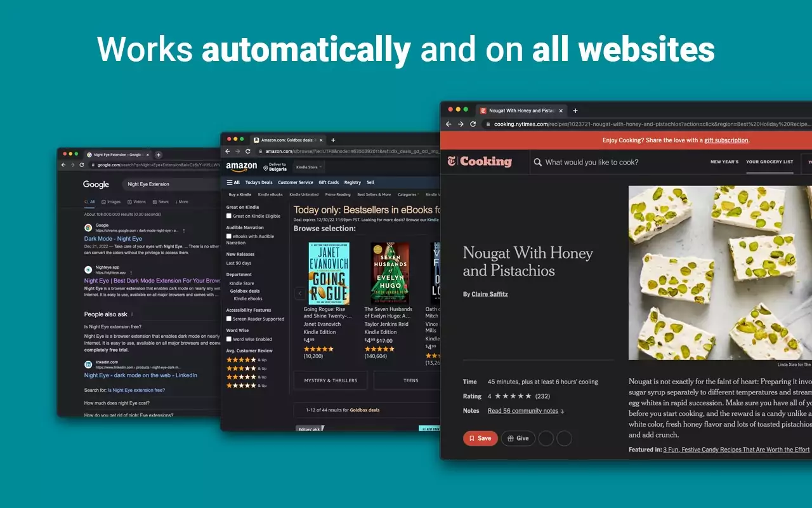Image resolution: width=812 pixels, height=508 pixels.
Task: Open Gift Cards in the Amazon nav
Action: [x=329, y=182]
